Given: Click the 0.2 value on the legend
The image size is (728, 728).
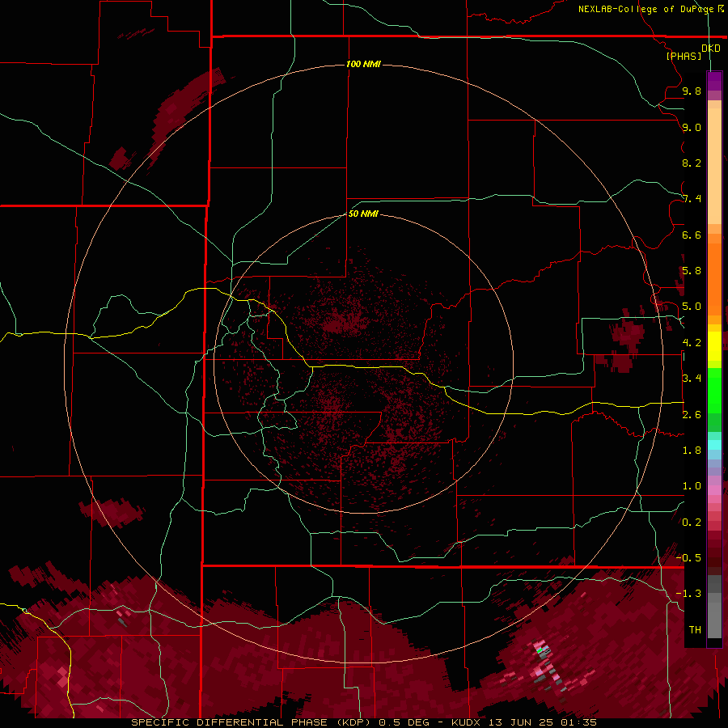Looking at the screenshot, I should 692,523.
